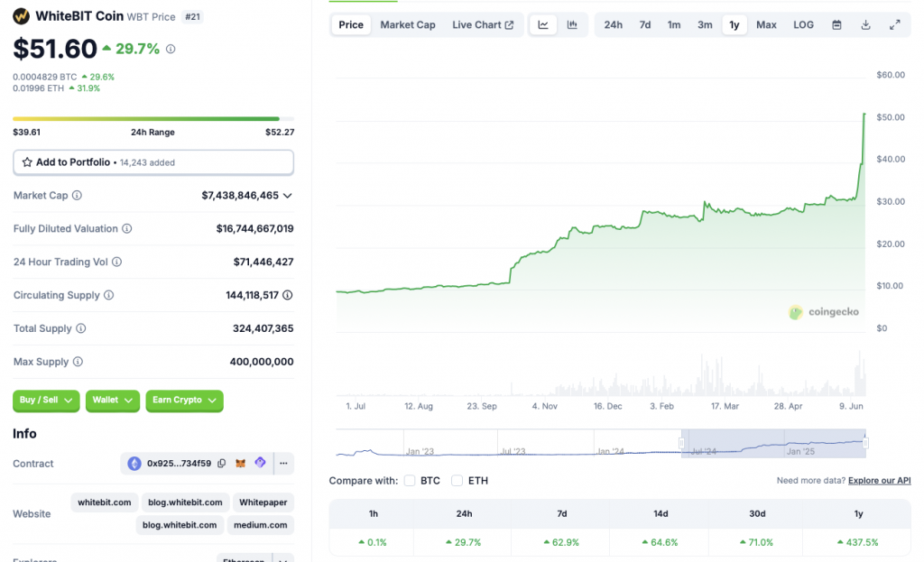Click the #21 rank badge
Image resolution: width=924 pixels, height=562 pixels.
(x=192, y=16)
